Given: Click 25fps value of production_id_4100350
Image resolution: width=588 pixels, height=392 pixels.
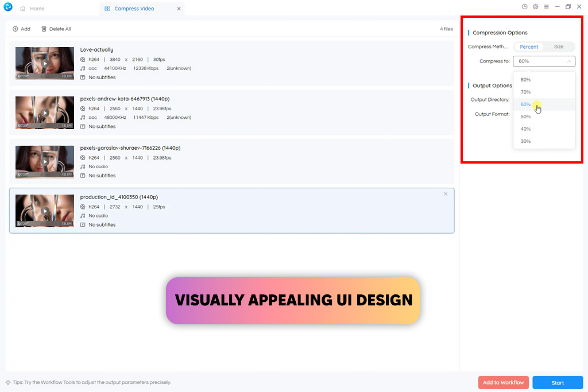Looking at the screenshot, I should tap(159, 207).
